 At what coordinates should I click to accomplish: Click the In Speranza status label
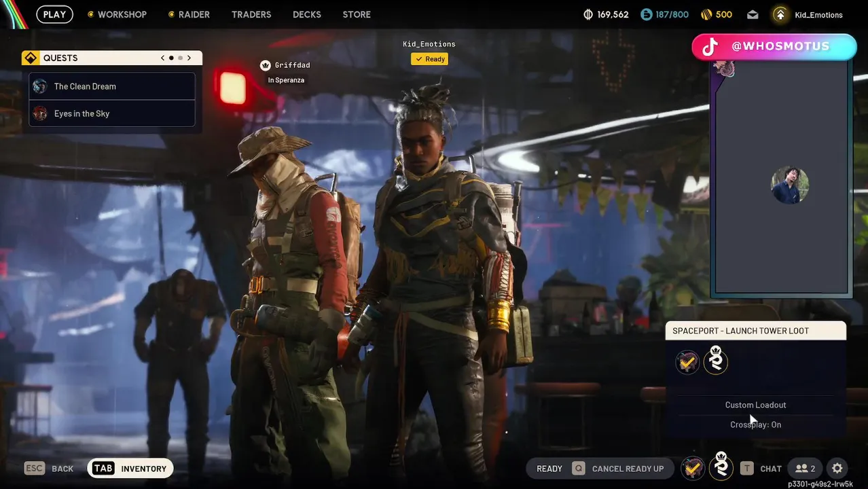[x=286, y=80]
